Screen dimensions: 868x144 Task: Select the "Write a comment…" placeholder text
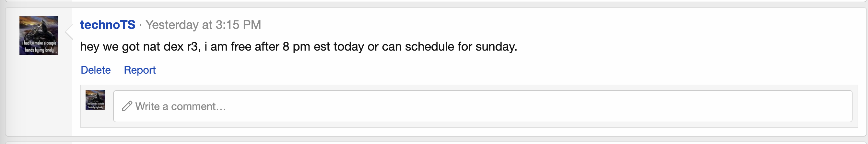click(x=181, y=106)
